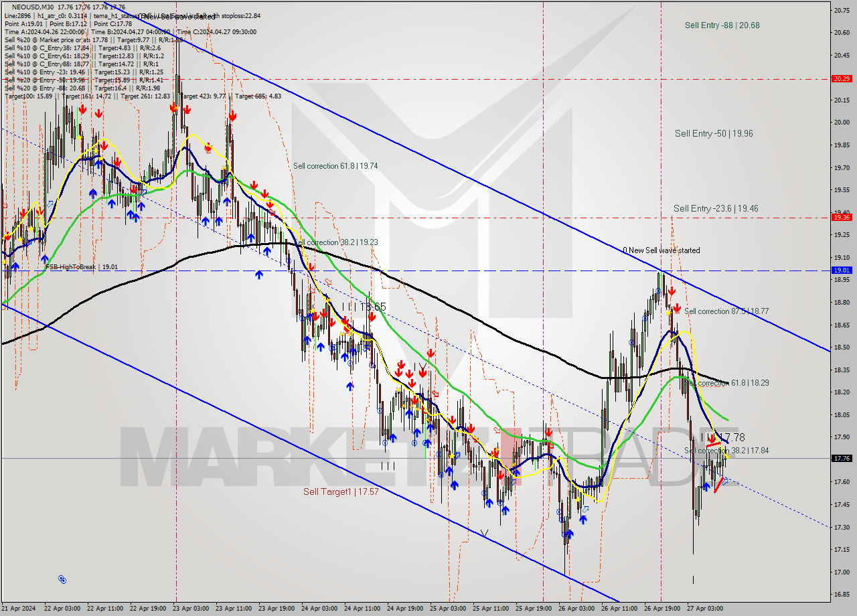Click the 'Sell Entry -88 | 20.68' label

click(x=722, y=25)
